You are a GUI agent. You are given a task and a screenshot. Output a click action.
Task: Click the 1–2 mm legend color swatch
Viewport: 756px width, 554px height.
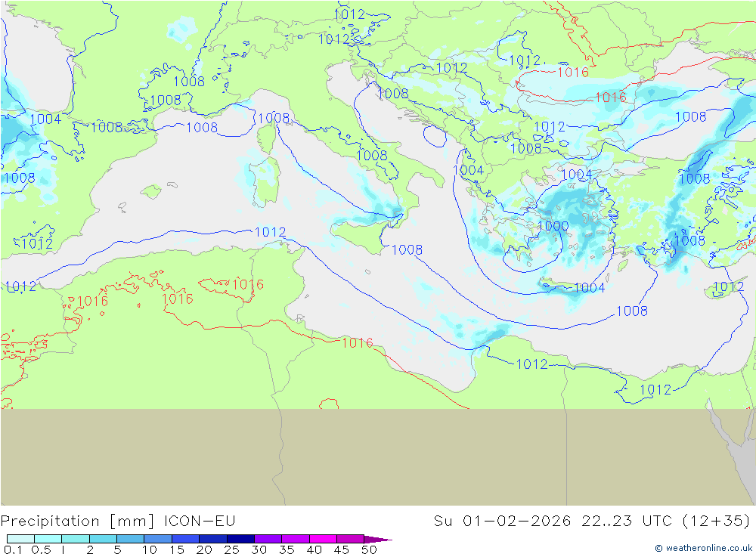pos(76,539)
